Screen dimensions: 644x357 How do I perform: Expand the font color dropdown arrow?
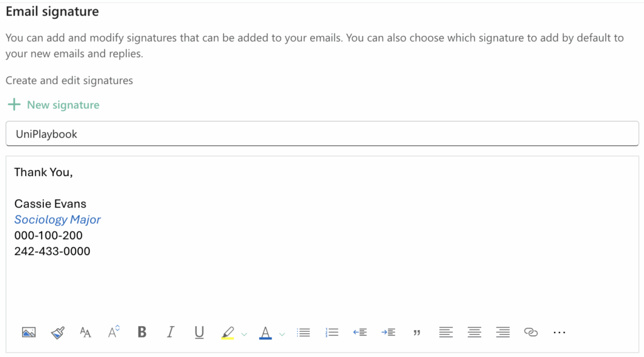tap(282, 334)
